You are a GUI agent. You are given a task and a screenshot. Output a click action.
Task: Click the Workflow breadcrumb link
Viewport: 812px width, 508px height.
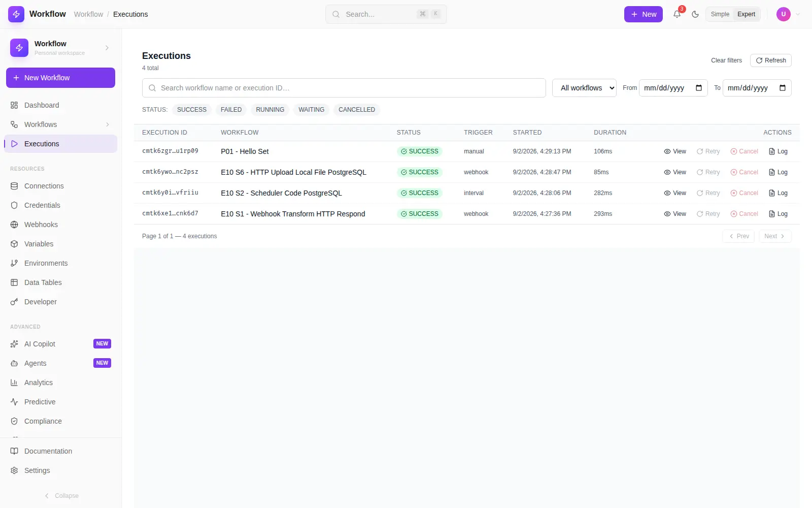(88, 14)
